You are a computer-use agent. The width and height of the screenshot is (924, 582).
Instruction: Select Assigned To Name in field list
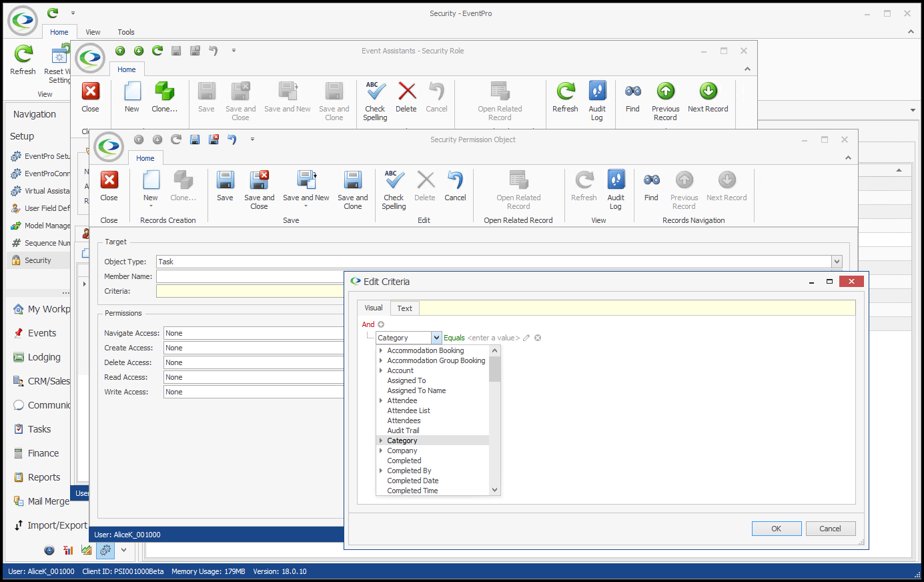[x=416, y=390]
